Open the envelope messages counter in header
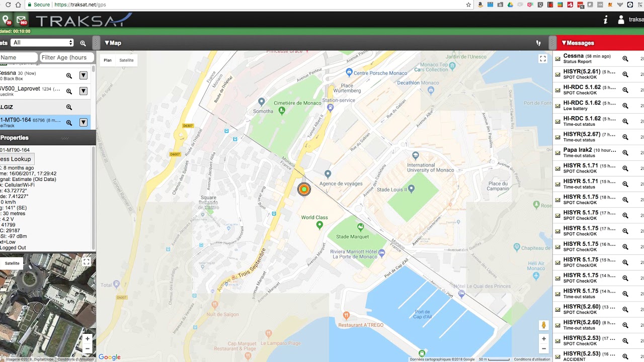 [21, 20]
